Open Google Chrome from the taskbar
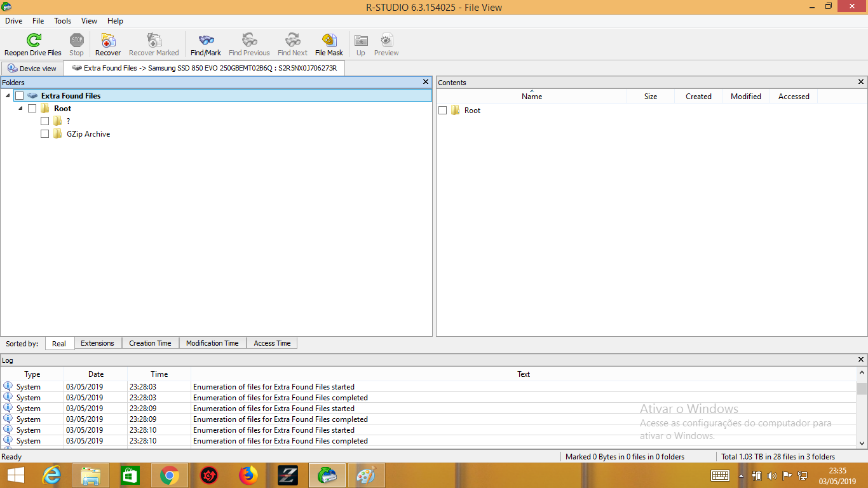This screenshot has width=868, height=488. tap(170, 475)
